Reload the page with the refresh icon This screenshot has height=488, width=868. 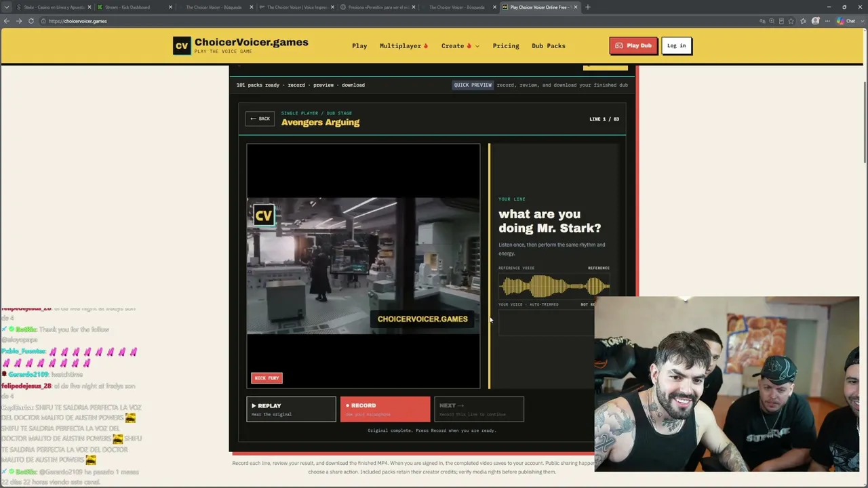(x=31, y=21)
